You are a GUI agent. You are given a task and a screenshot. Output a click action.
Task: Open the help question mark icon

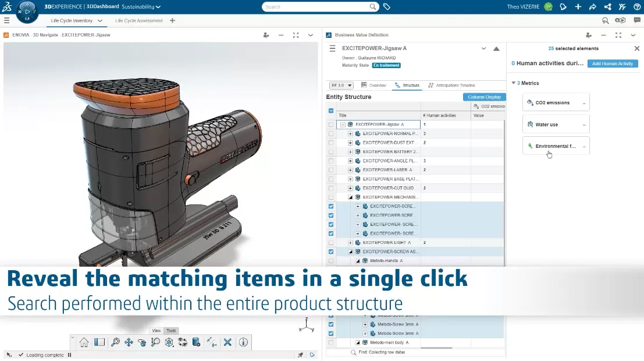636,7
